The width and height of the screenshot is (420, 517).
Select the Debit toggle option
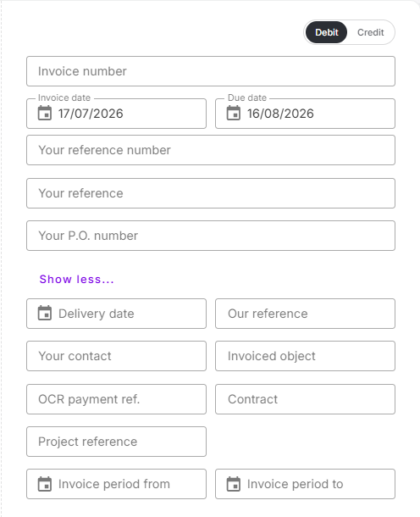326,32
